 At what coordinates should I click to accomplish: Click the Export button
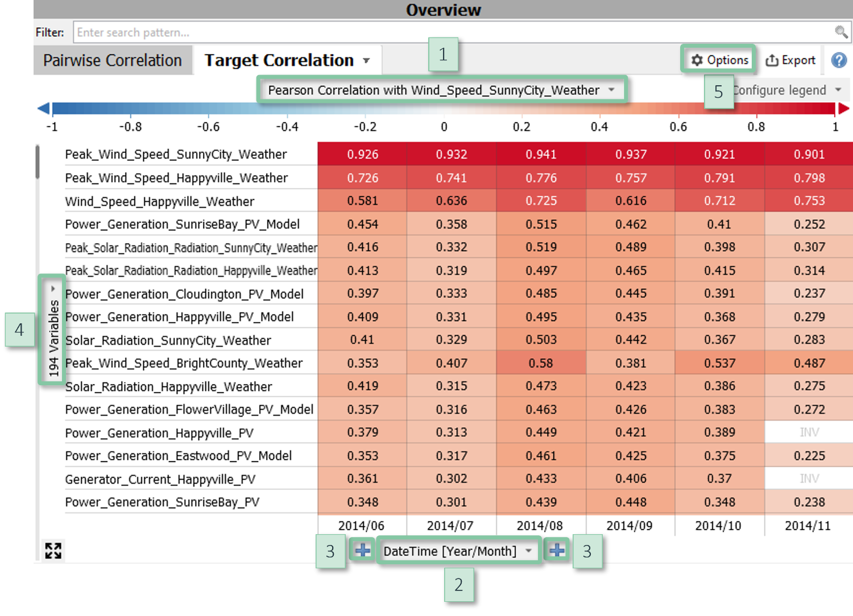(790, 60)
